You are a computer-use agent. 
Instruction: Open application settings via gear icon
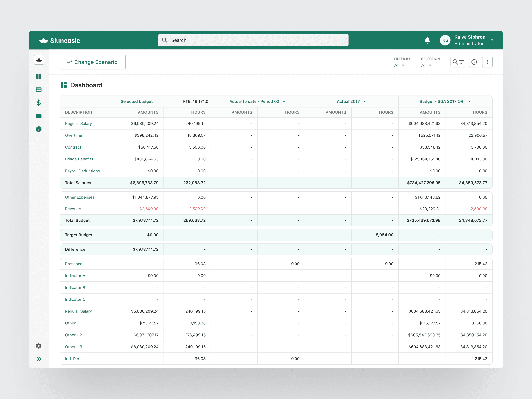[x=39, y=346]
